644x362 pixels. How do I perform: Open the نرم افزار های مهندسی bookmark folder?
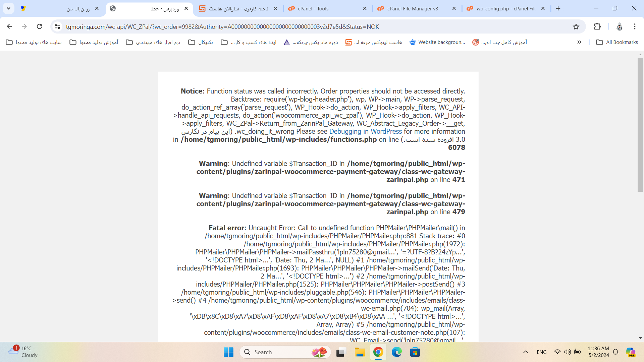coord(153,42)
